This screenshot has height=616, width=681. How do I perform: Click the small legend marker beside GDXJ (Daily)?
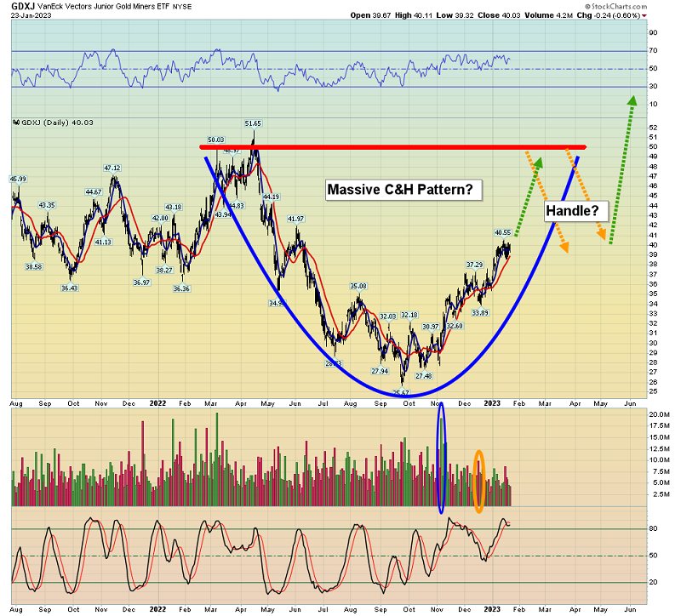(14, 123)
